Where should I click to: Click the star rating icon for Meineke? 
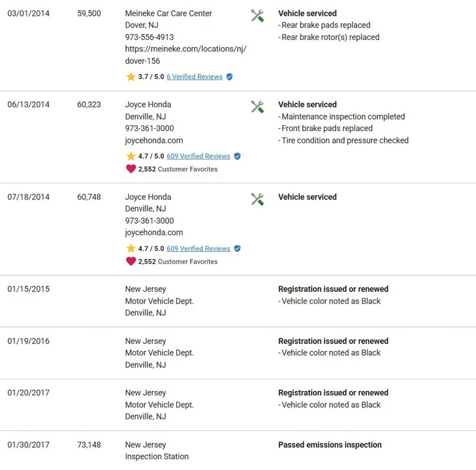pos(131,77)
